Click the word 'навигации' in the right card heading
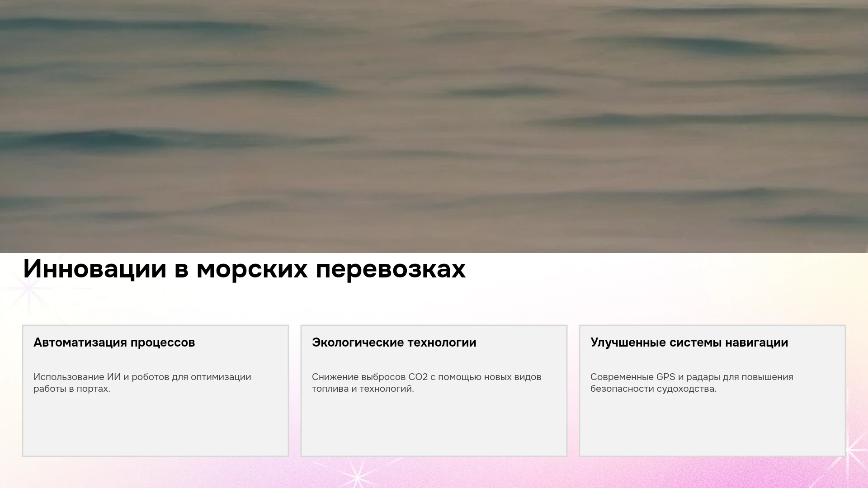The width and height of the screenshot is (868, 488). coord(756,343)
